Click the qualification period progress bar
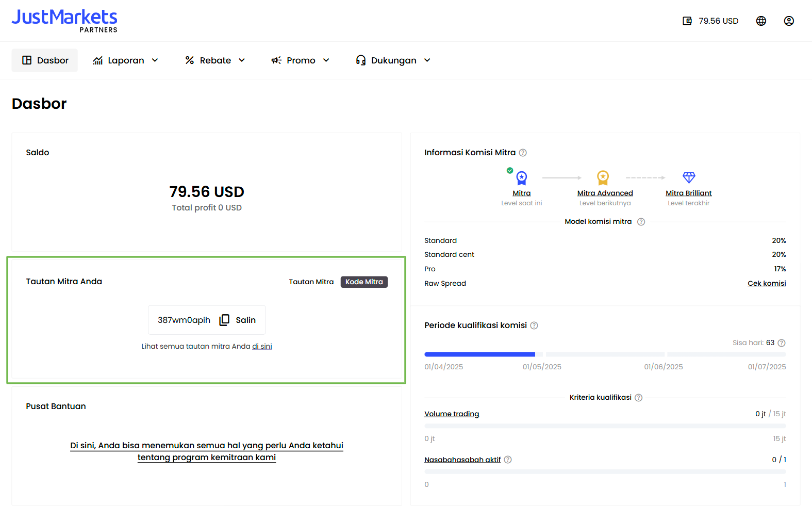Image resolution: width=812 pixels, height=522 pixels. 605,354
